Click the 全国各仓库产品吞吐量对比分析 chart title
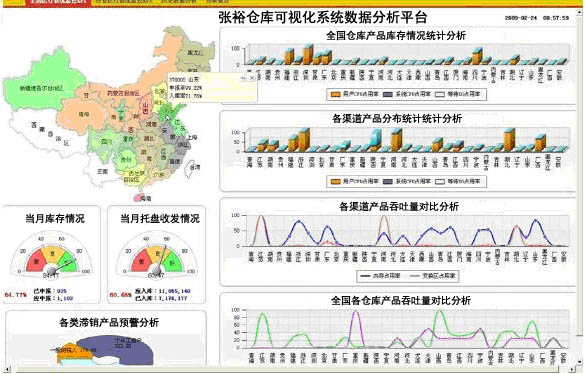This screenshot has height=374, width=585. point(401,301)
